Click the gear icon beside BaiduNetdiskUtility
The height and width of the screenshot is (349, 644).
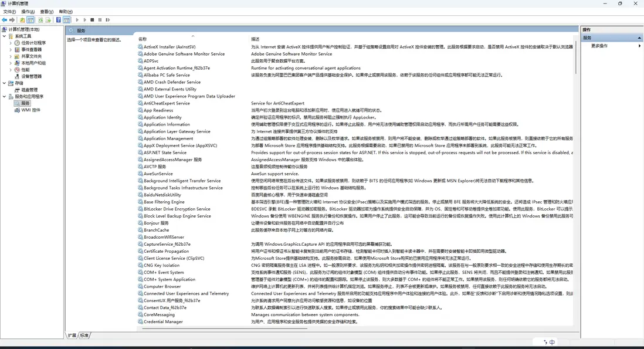[x=140, y=195]
